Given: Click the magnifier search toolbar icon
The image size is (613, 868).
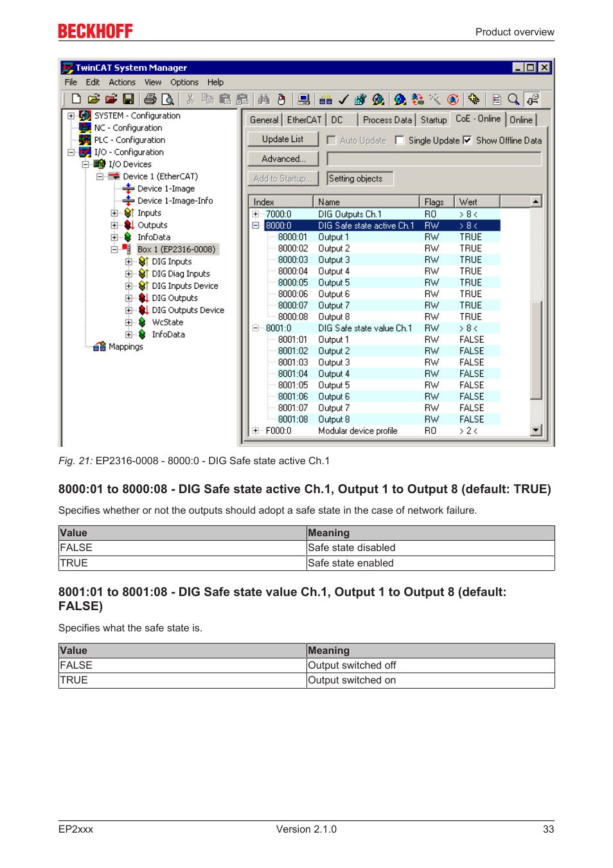Looking at the screenshot, I should 513,99.
